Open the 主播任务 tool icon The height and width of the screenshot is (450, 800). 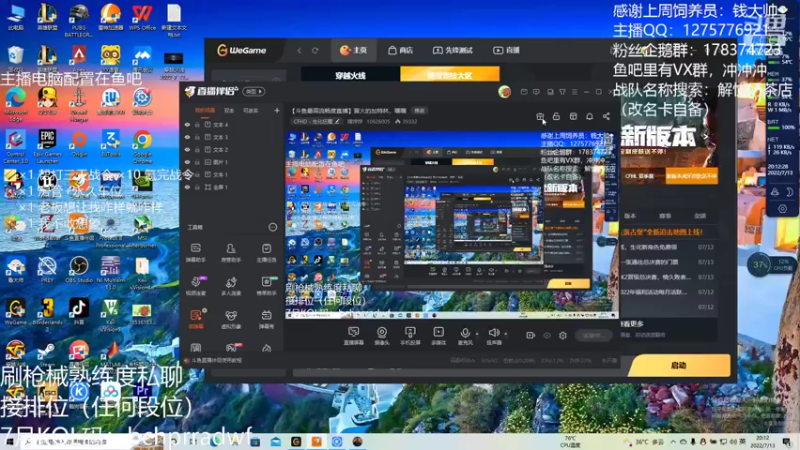point(266,252)
